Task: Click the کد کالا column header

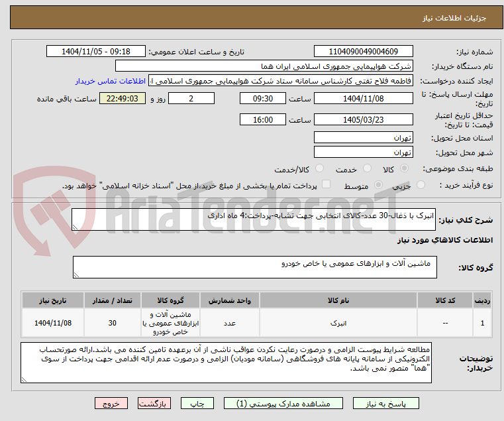Action: (x=445, y=300)
